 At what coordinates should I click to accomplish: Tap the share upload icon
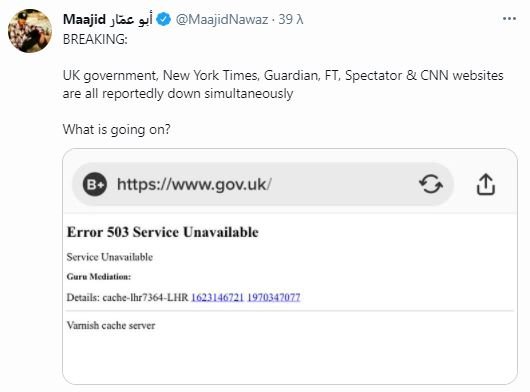(x=486, y=184)
